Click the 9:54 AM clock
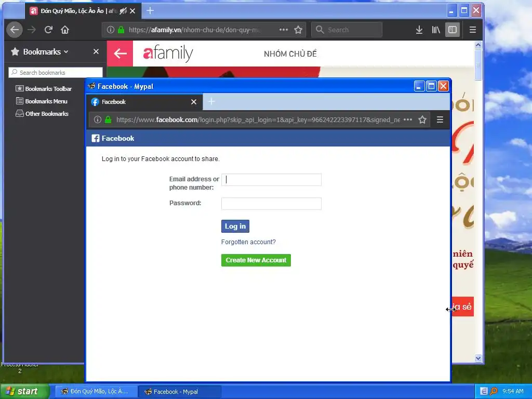Image resolution: width=532 pixels, height=399 pixels. point(513,392)
